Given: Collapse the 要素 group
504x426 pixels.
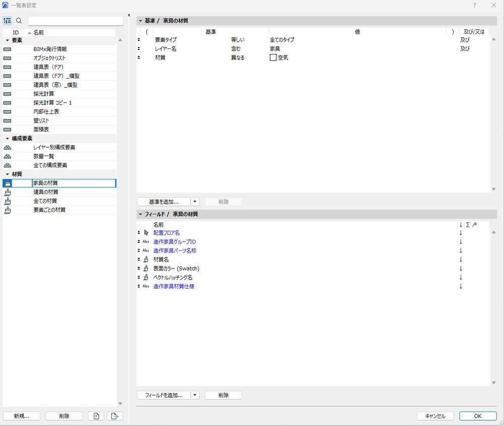Looking at the screenshot, I should pos(8,40).
